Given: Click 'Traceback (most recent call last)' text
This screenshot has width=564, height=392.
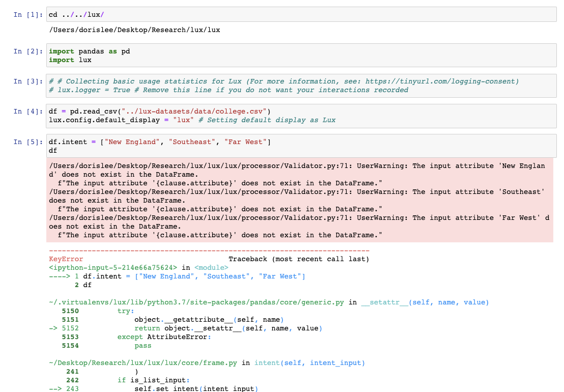Looking at the screenshot, I should point(299,259).
